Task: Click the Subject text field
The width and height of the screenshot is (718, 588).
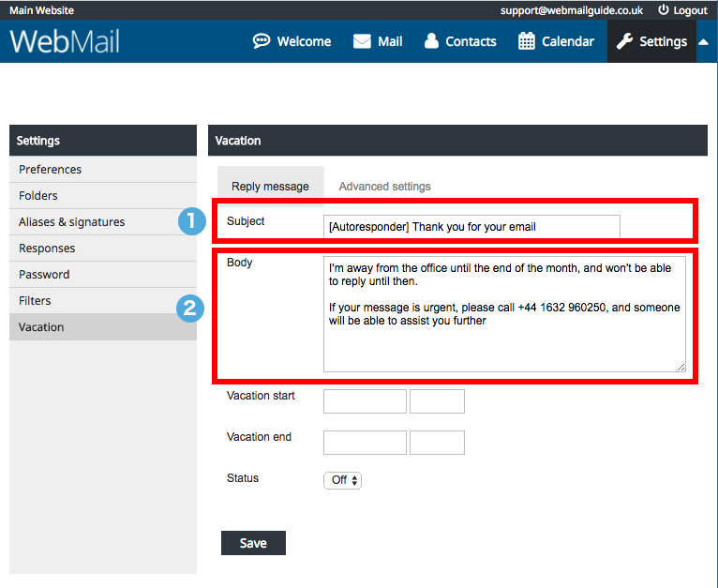Action: [471, 226]
